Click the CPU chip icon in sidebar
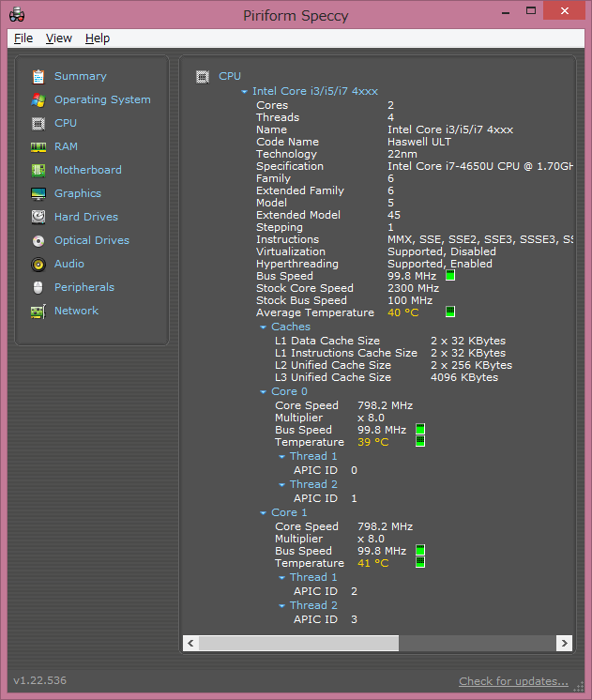The image size is (592, 700). click(38, 123)
